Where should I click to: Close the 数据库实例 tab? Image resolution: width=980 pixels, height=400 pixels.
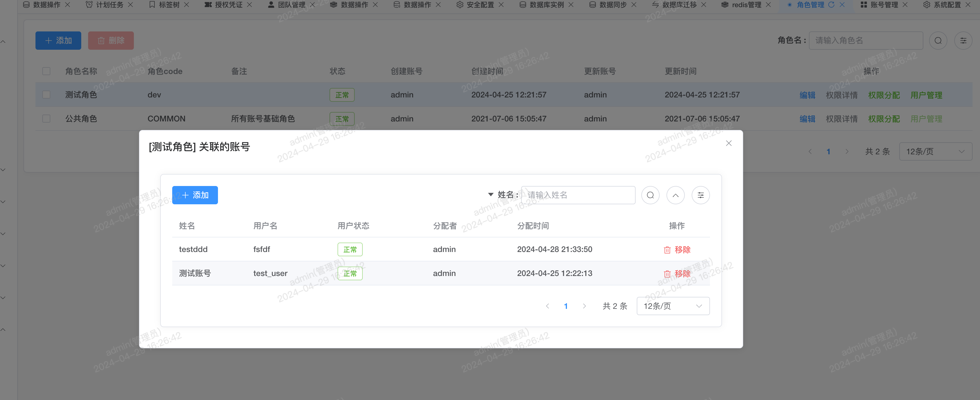(571, 5)
